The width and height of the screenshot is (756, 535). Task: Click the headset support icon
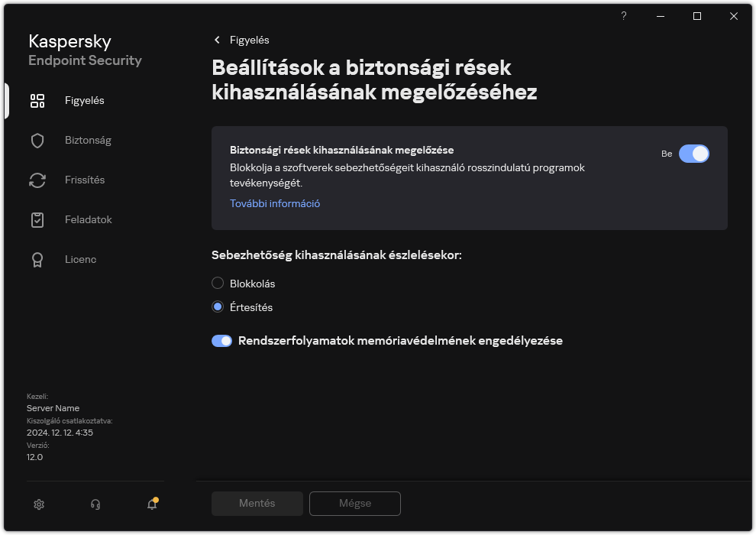point(95,504)
